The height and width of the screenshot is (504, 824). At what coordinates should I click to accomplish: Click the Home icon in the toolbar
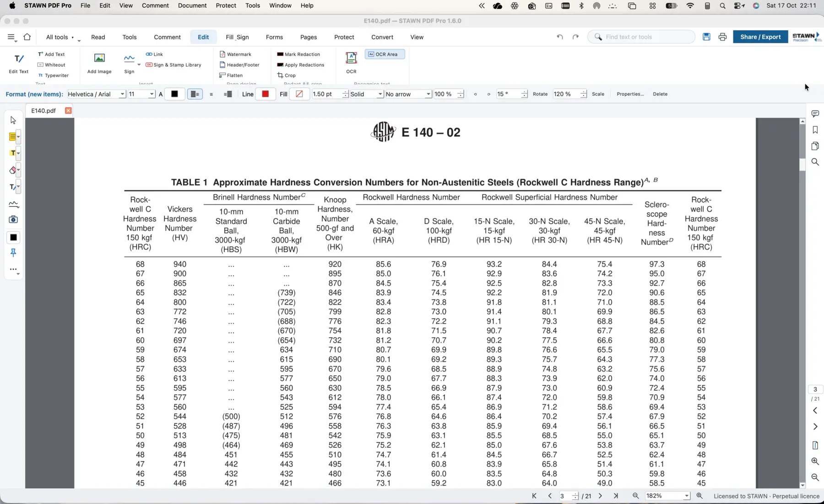click(27, 37)
